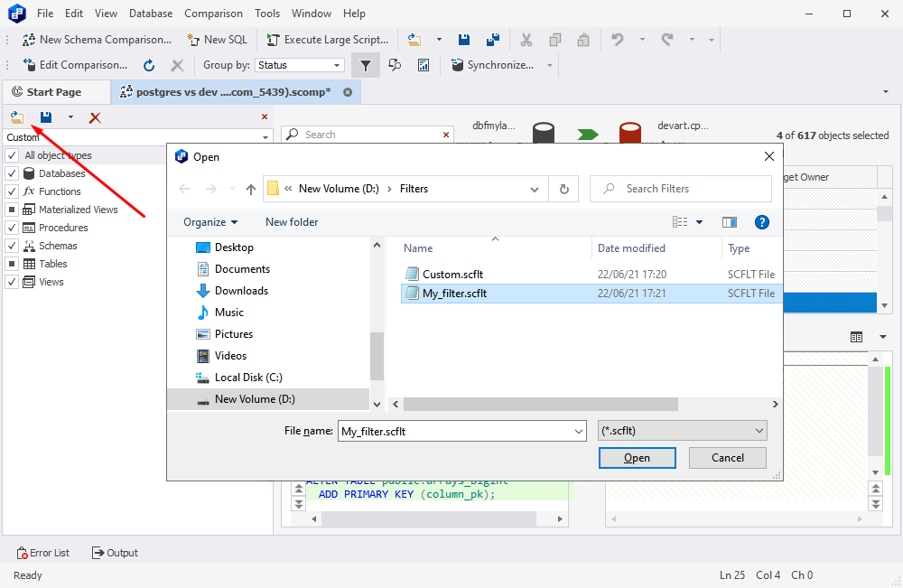Click Edit Comparison button
The image size is (903, 588).
[x=75, y=65]
